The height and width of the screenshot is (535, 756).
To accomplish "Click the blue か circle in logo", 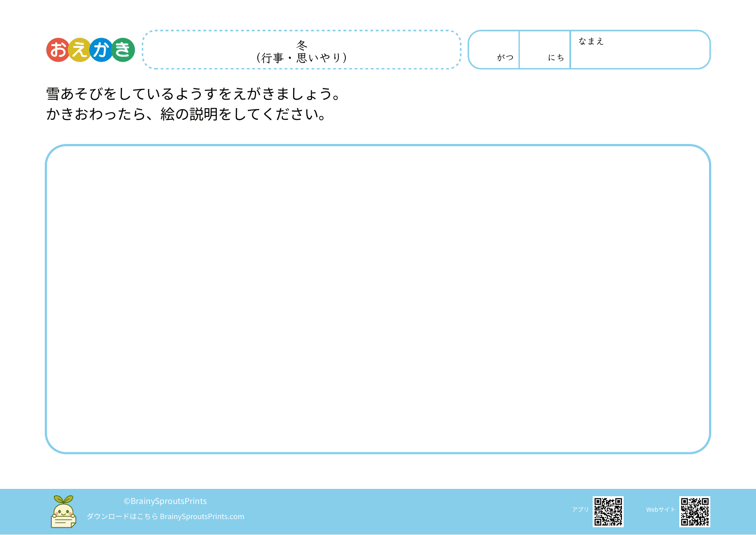I will pos(102,50).
